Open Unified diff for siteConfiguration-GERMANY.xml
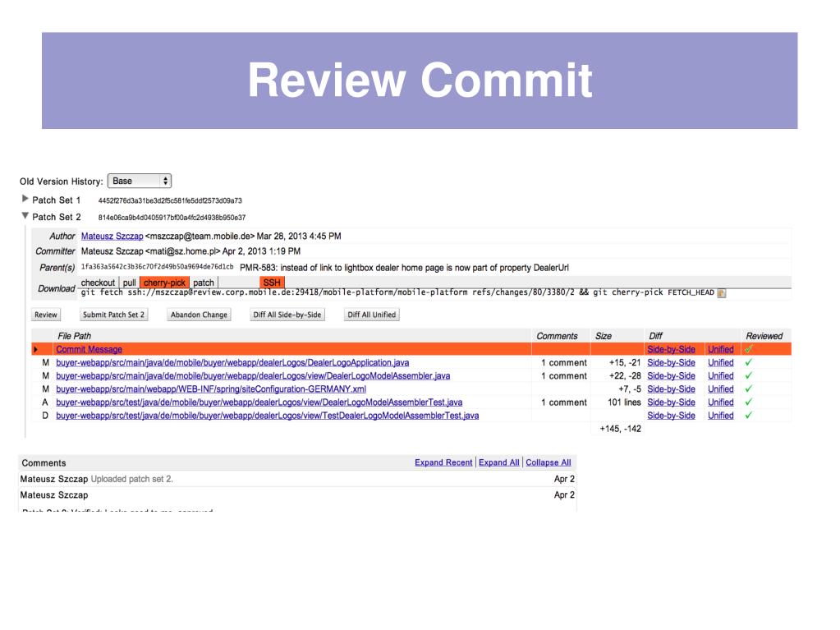The height and width of the screenshot is (630, 840). 721,389
